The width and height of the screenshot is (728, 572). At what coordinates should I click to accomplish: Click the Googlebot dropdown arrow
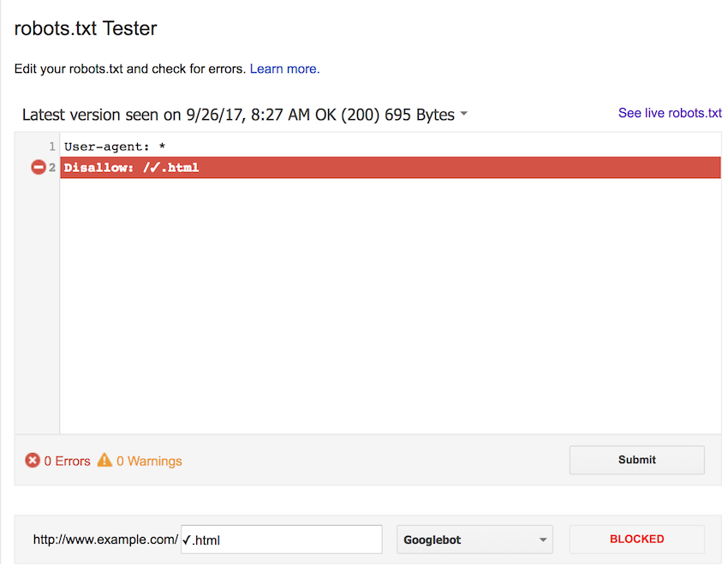tap(543, 540)
